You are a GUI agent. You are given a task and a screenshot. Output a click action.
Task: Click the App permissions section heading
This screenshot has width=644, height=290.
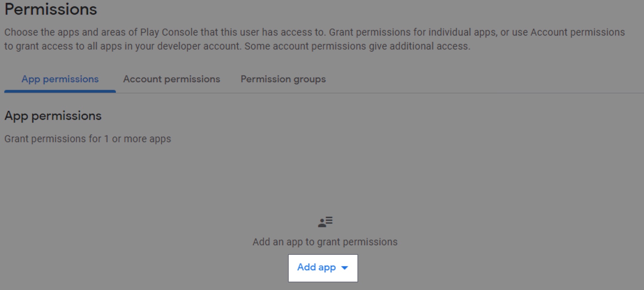52,116
